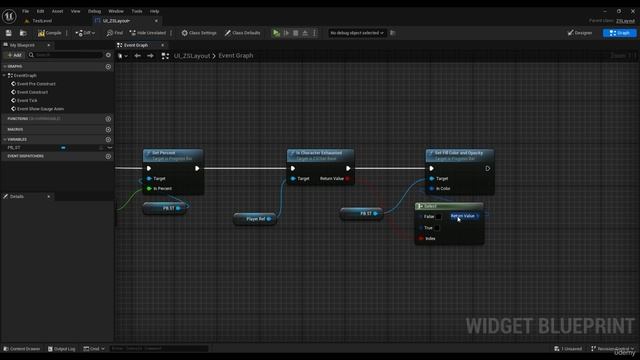Click the Find button in toolbar
This screenshot has width=640, height=360.
[115, 33]
